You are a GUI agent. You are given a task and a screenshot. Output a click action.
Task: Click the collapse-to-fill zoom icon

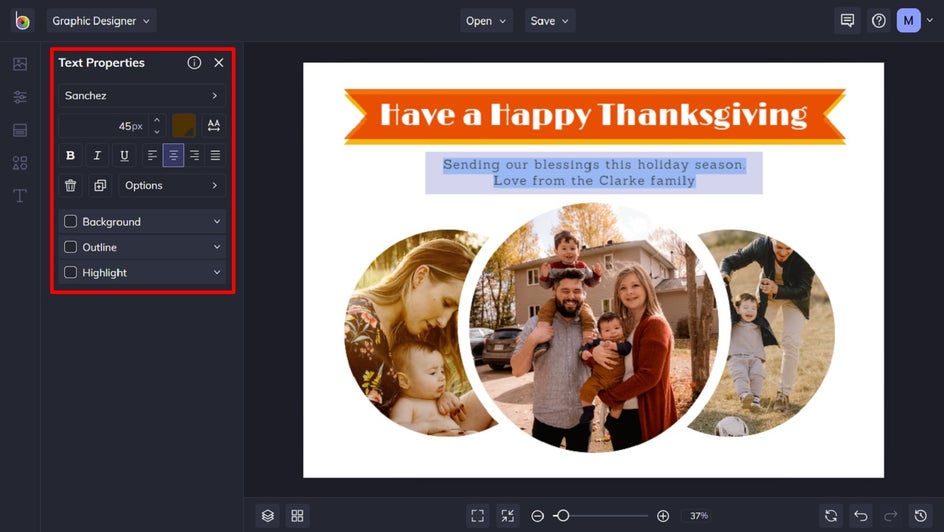[x=508, y=516]
